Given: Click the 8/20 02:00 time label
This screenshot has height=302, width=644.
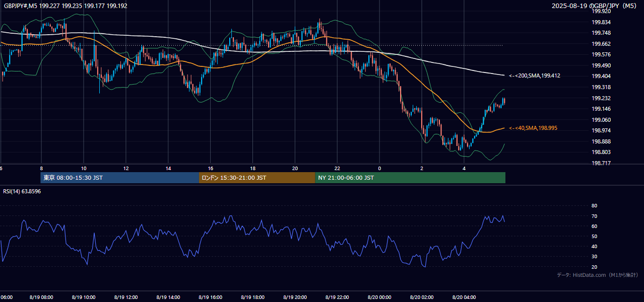Looking at the screenshot, I should (422, 297).
